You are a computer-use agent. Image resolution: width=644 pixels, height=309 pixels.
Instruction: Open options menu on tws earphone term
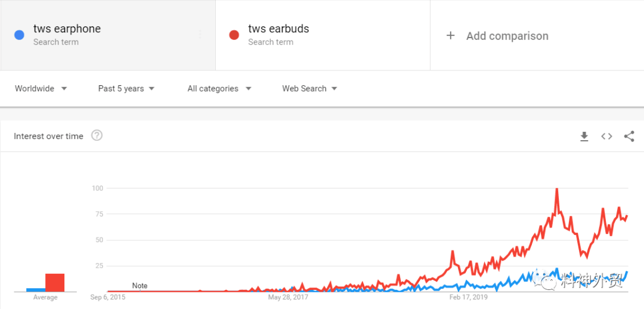(200, 35)
